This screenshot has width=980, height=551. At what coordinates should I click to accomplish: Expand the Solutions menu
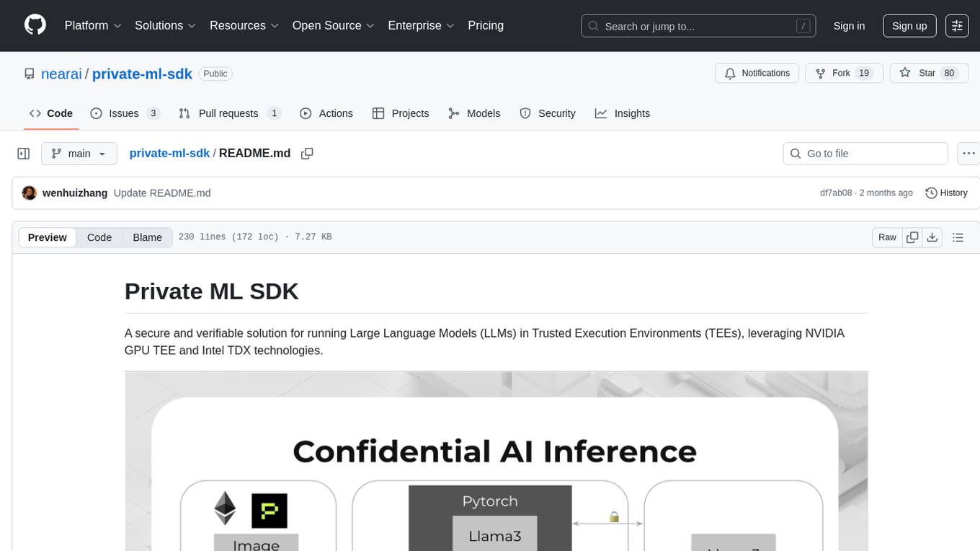[165, 25]
